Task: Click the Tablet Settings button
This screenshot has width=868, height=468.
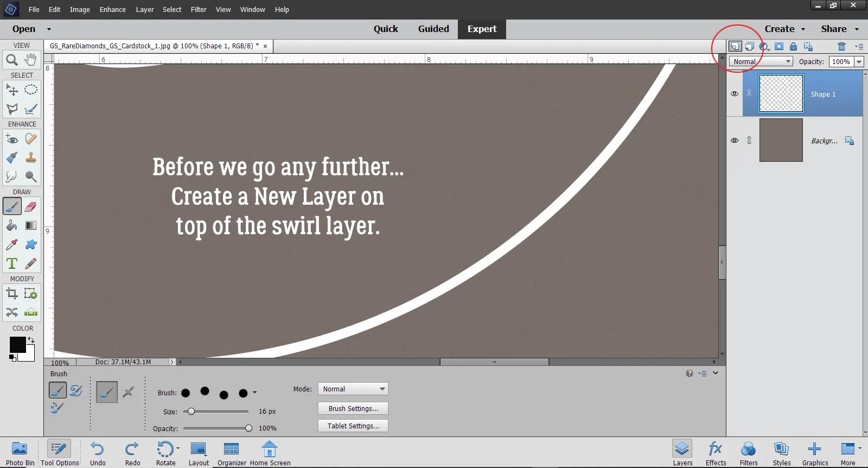Action: click(353, 426)
